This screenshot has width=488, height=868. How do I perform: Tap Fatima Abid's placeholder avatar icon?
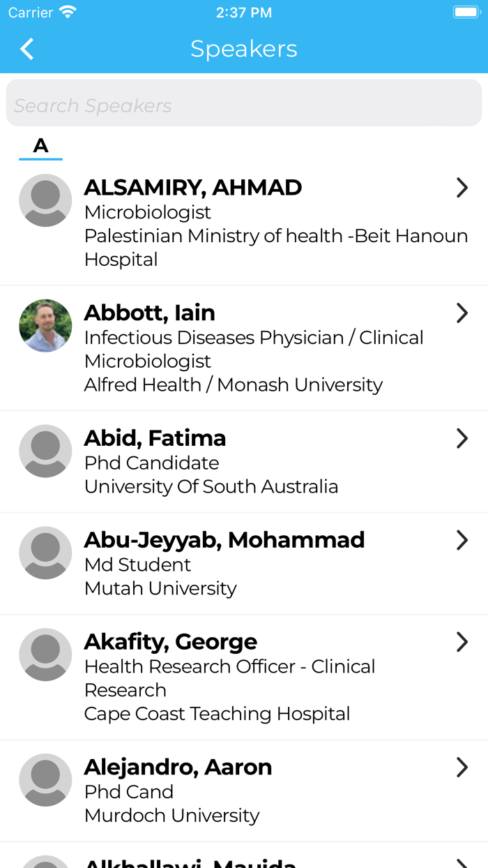click(x=45, y=451)
